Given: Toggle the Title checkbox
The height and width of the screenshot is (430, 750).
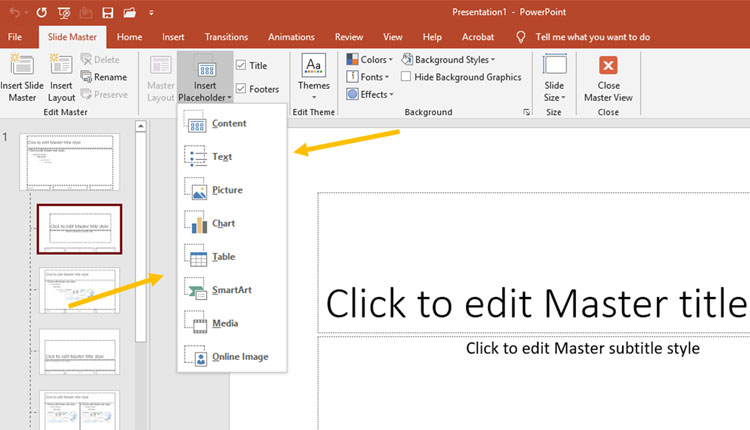Looking at the screenshot, I should point(241,66).
